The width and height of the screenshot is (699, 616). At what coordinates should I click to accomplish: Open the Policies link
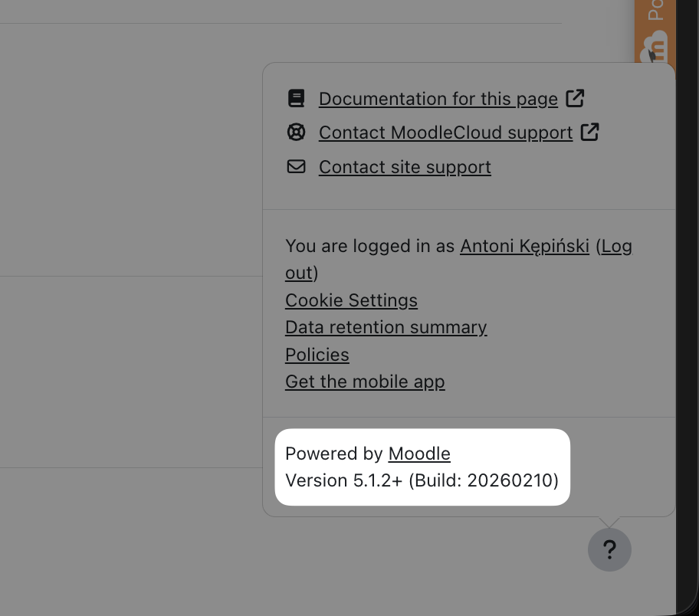[x=317, y=355]
